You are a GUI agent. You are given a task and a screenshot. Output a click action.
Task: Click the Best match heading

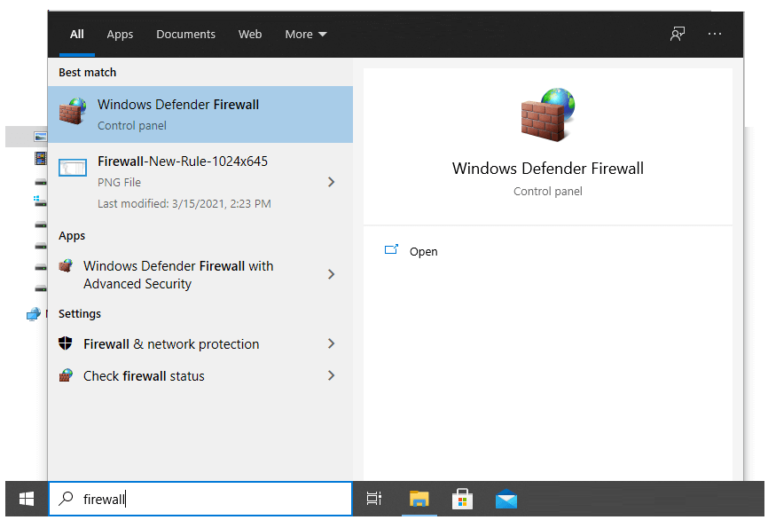pyautogui.click(x=88, y=72)
